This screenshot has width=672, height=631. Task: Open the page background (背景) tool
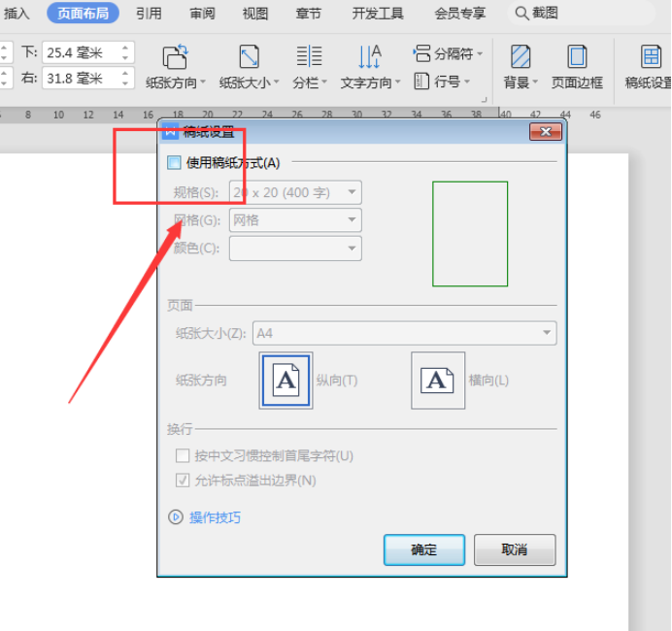pos(521,57)
